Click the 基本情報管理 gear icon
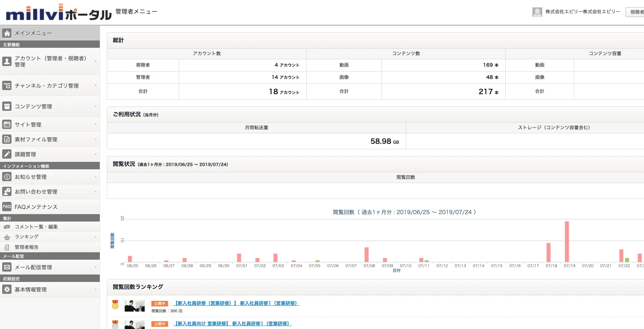644x329 pixels. [x=7, y=289]
